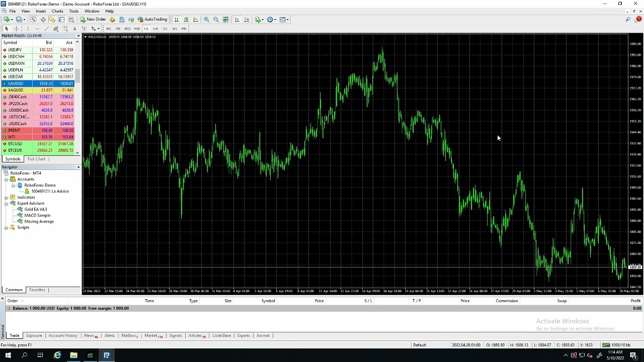Zoom in on the chart
This screenshot has width=644, height=362.
tap(206, 20)
